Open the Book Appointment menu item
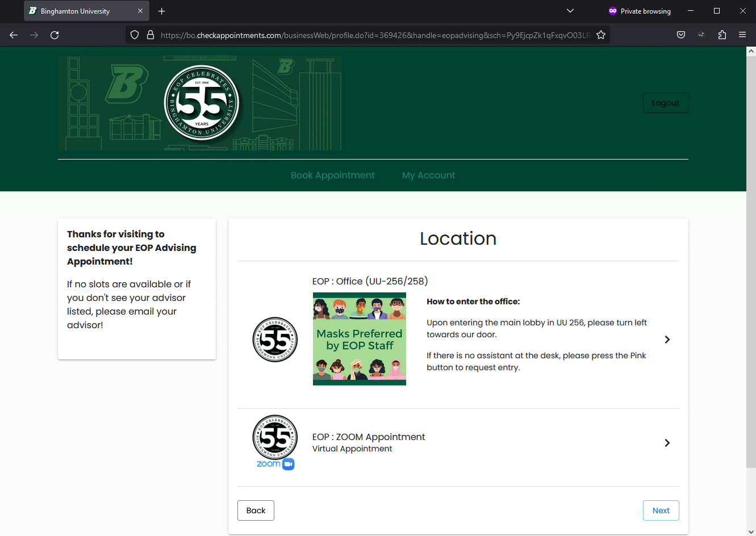 tap(332, 175)
